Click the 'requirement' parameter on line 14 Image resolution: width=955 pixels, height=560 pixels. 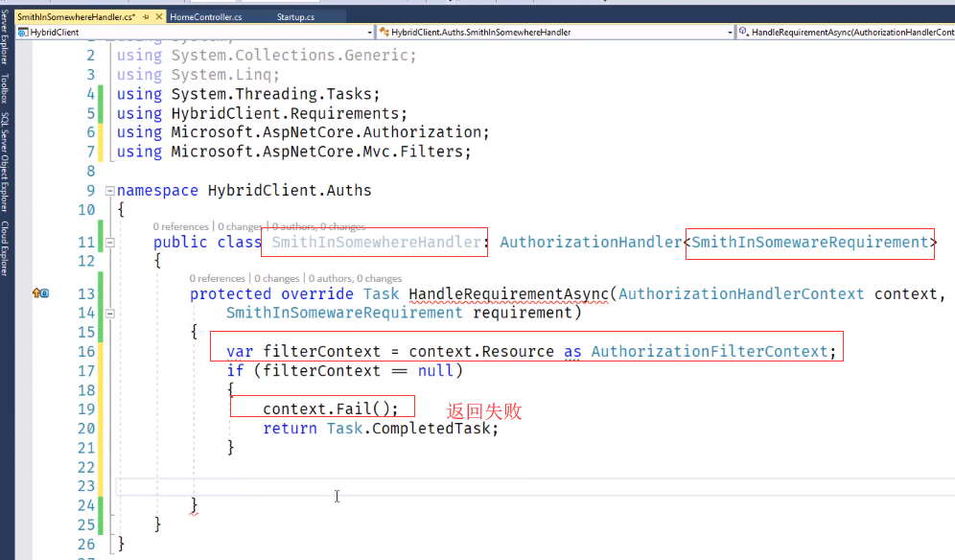coord(523,314)
